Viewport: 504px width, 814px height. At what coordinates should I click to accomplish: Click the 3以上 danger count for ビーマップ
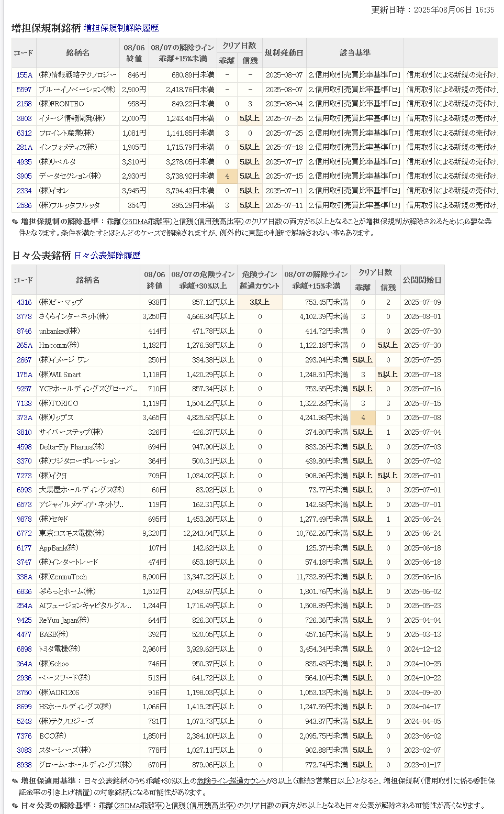(260, 302)
